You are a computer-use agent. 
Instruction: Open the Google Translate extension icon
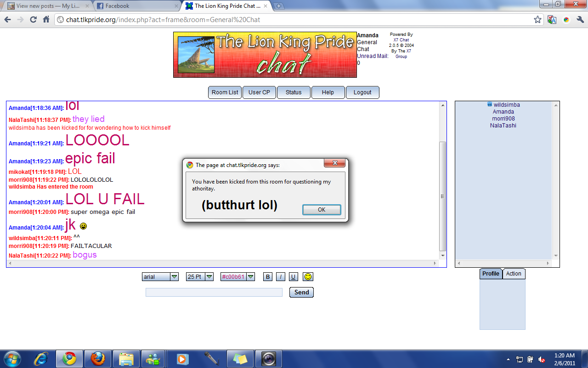click(552, 20)
